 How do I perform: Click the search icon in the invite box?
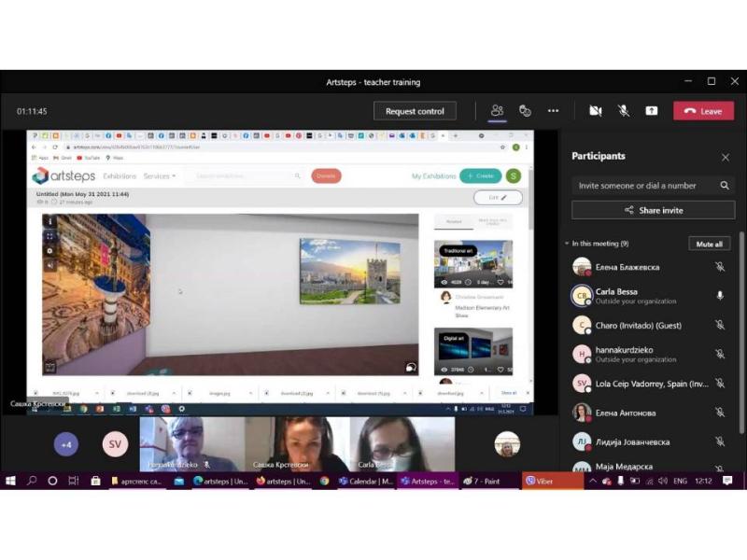click(x=725, y=186)
